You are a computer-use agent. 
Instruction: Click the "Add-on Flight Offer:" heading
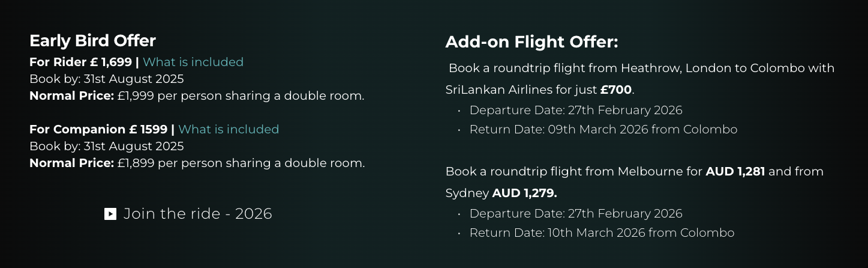pyautogui.click(x=531, y=42)
